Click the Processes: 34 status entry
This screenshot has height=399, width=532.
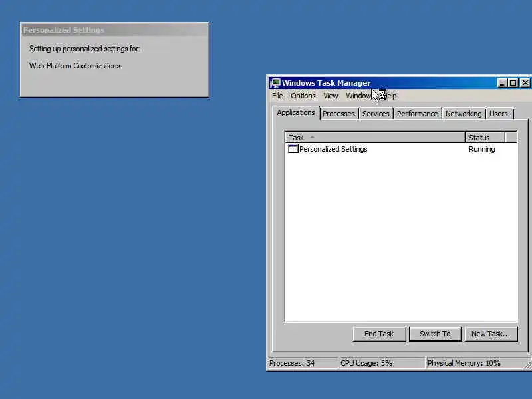(303, 363)
